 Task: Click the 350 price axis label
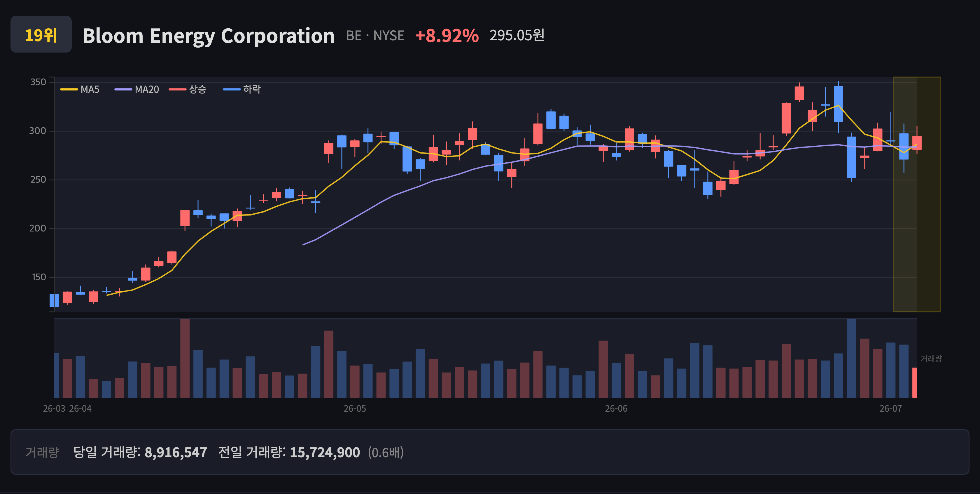(38, 82)
